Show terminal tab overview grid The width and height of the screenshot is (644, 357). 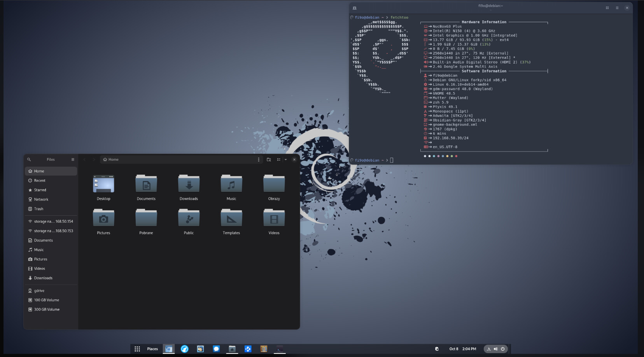(x=607, y=8)
